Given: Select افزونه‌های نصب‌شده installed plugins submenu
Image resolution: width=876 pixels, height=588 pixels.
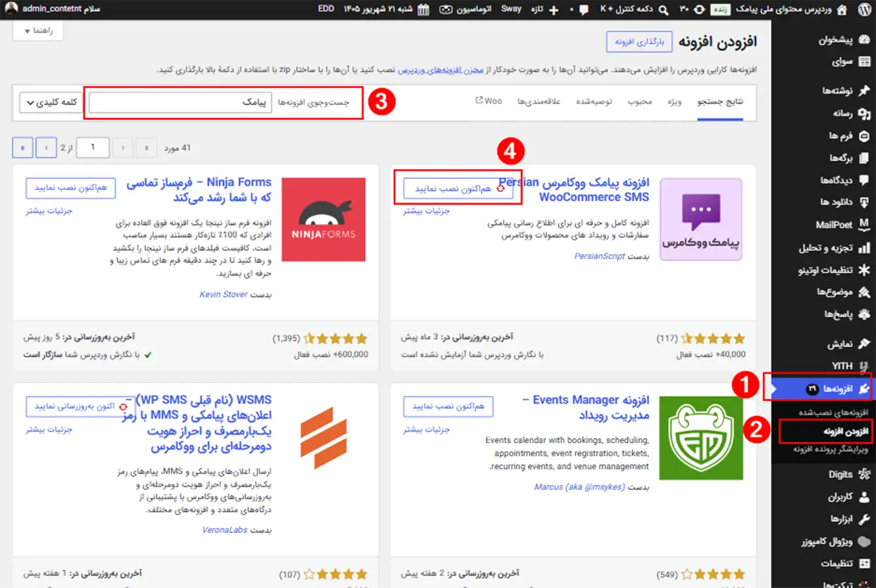Looking at the screenshot, I should (833, 412).
